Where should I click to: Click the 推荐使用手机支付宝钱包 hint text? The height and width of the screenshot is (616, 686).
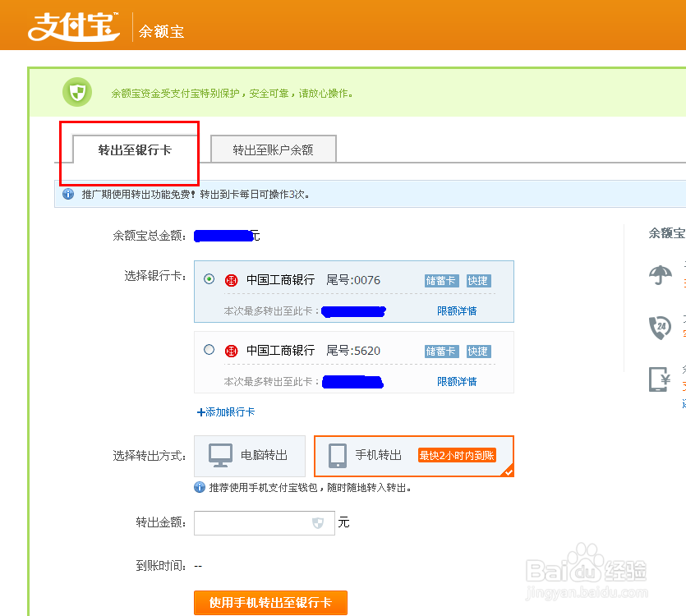pos(310,487)
